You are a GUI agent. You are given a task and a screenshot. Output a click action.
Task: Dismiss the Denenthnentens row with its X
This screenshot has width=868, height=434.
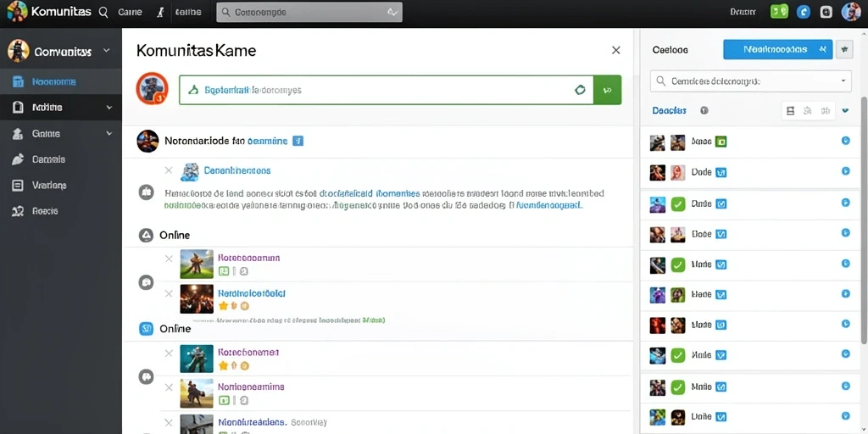tap(169, 170)
